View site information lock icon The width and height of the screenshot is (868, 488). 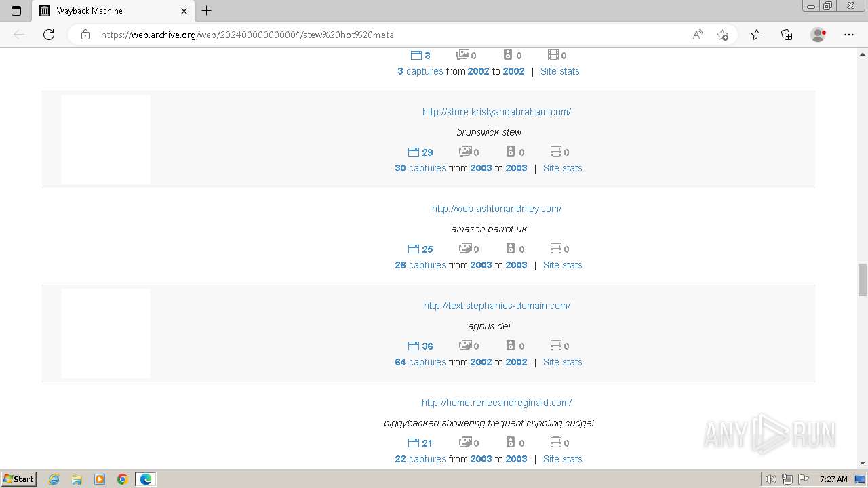(85, 35)
